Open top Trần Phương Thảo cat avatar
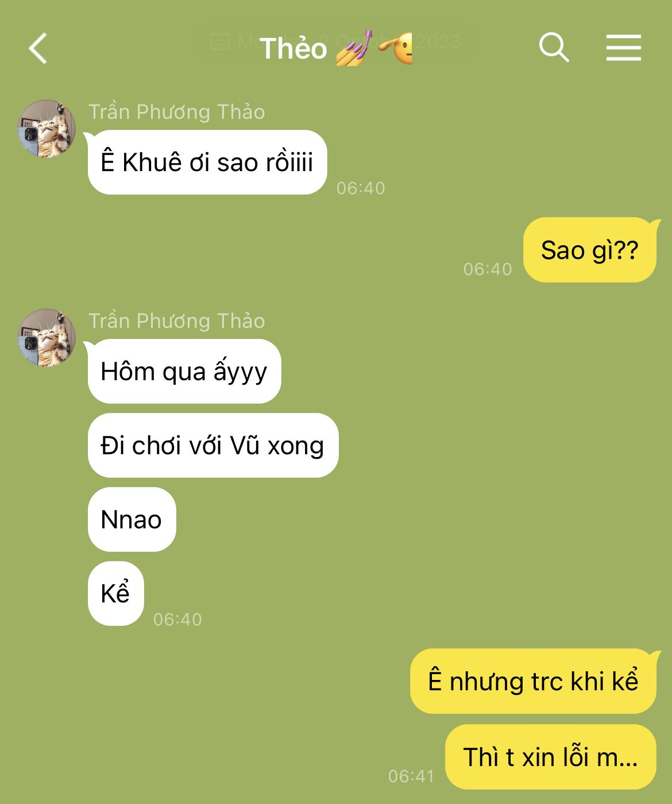Screen dimensions: 672x804 pos(47,129)
